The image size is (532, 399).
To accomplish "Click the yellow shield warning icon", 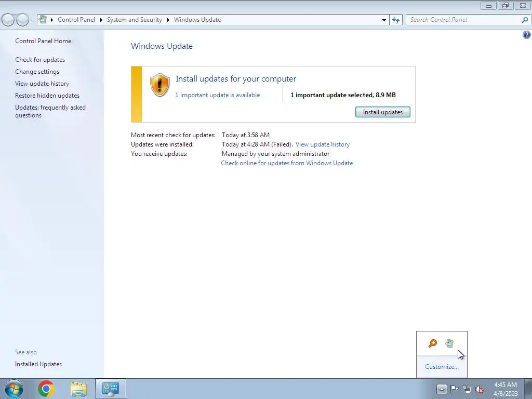I will (x=160, y=85).
